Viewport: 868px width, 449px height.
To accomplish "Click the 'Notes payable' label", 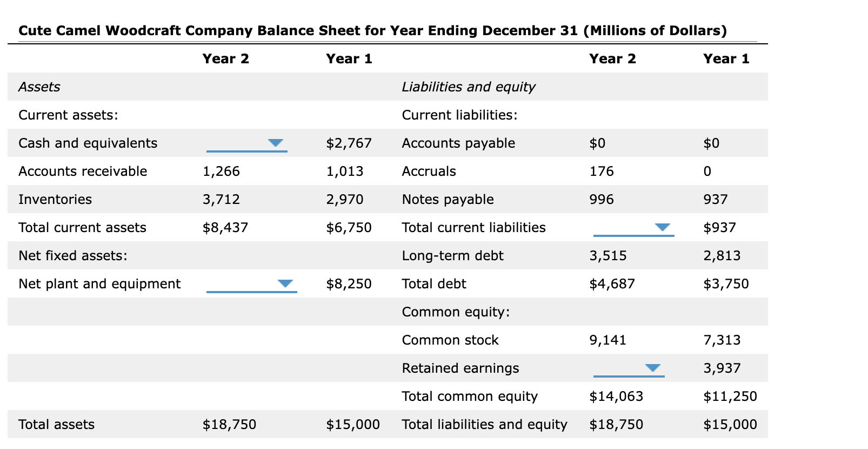I will pyautogui.click(x=448, y=200).
